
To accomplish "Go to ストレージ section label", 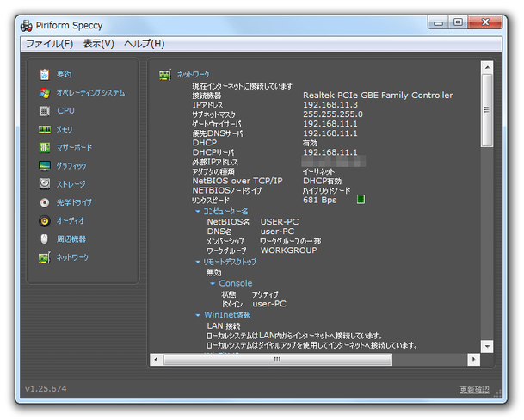I will click(71, 184).
